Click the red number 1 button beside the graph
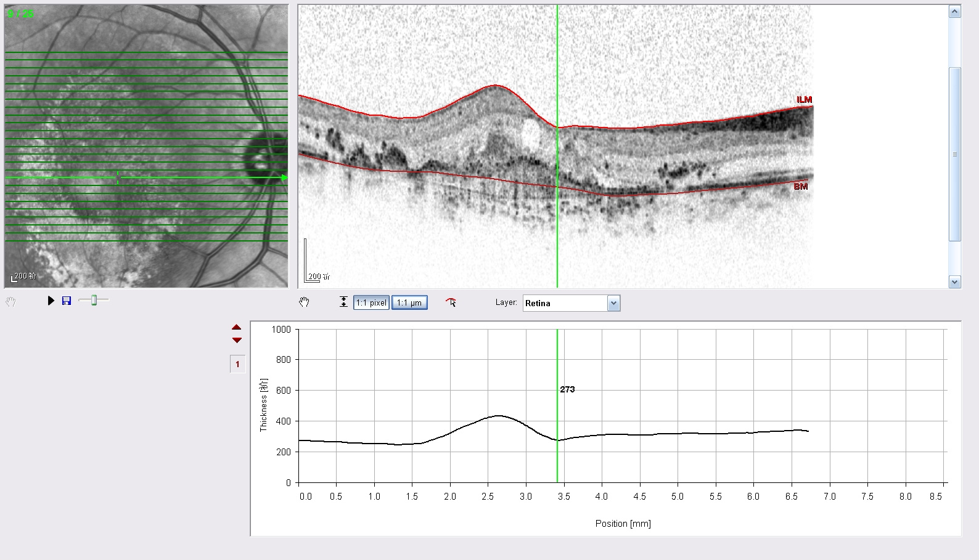The image size is (979, 560). (237, 364)
